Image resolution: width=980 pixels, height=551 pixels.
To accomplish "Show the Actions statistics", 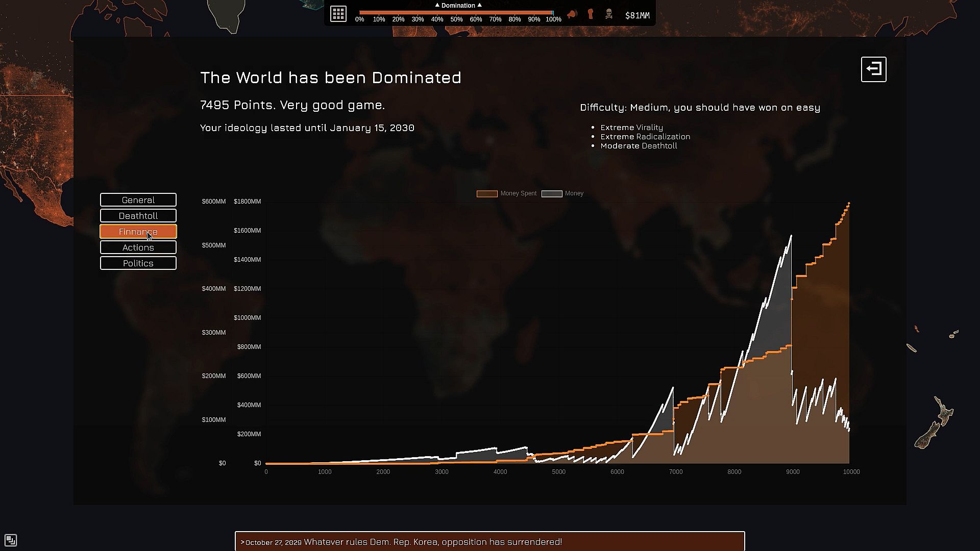I will [x=138, y=247].
